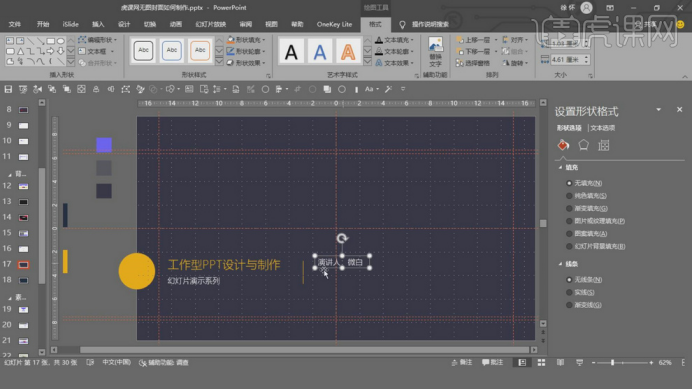This screenshot has height=390, width=692.
Task: Apply orange outlined A WordArt style
Action: click(348, 52)
